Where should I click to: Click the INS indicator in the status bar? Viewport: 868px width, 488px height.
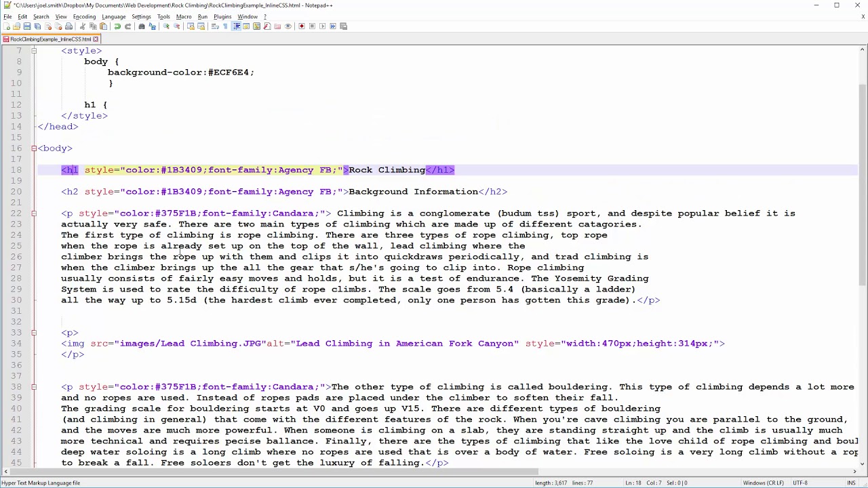coord(850,483)
